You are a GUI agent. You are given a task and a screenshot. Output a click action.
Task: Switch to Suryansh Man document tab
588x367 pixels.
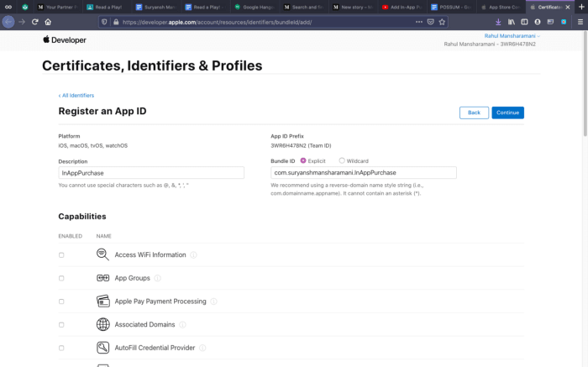pos(155,7)
